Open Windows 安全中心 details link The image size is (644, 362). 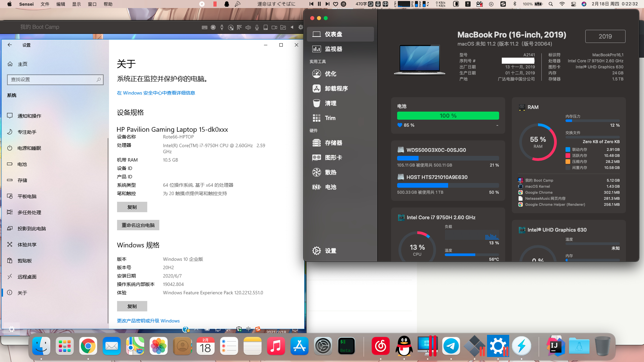tap(156, 93)
